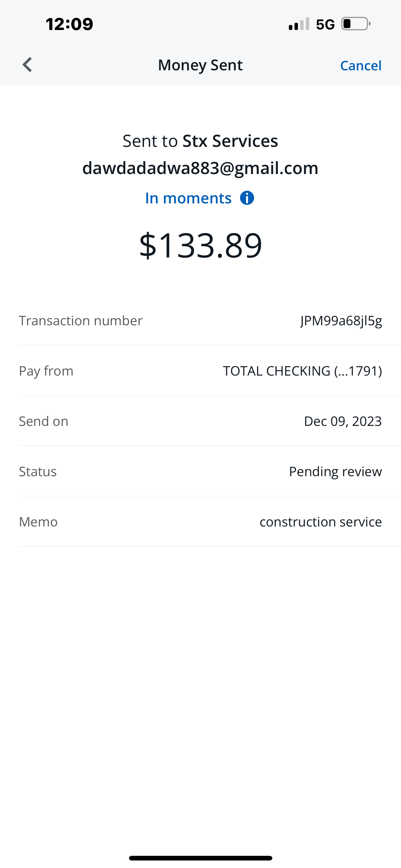Tap TOTAL CHECKING (...1791) account

pos(302,371)
